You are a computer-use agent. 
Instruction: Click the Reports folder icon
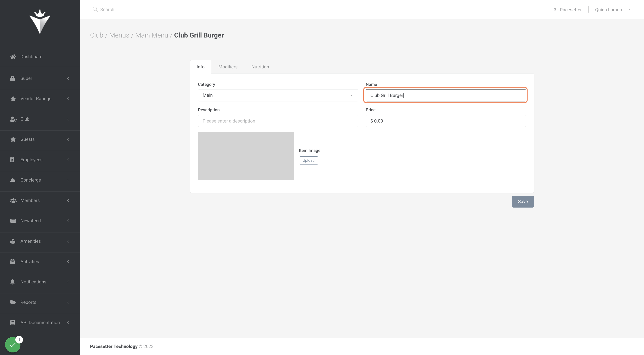[x=13, y=302]
